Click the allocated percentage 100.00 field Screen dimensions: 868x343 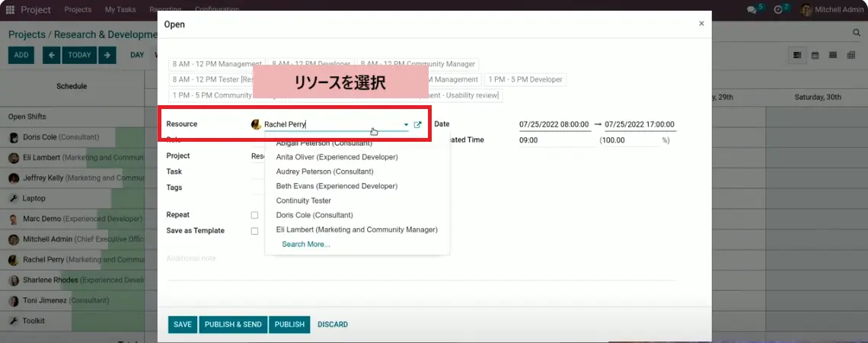631,141
